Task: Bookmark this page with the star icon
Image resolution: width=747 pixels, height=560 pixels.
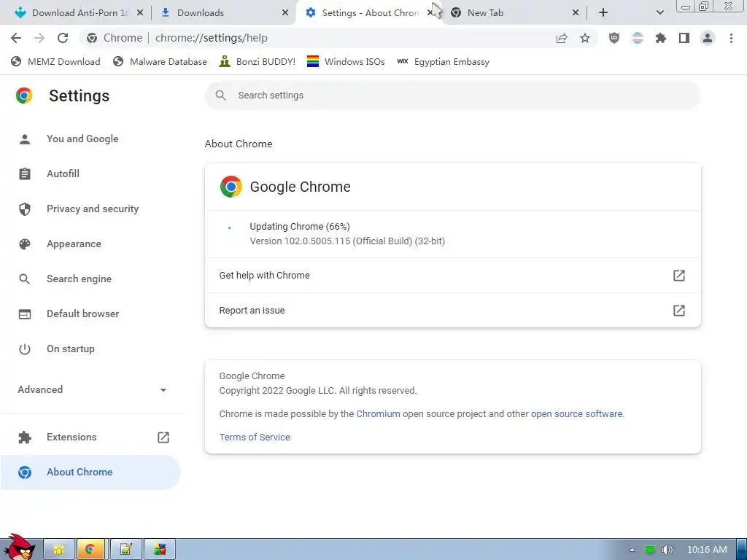Action: (585, 38)
